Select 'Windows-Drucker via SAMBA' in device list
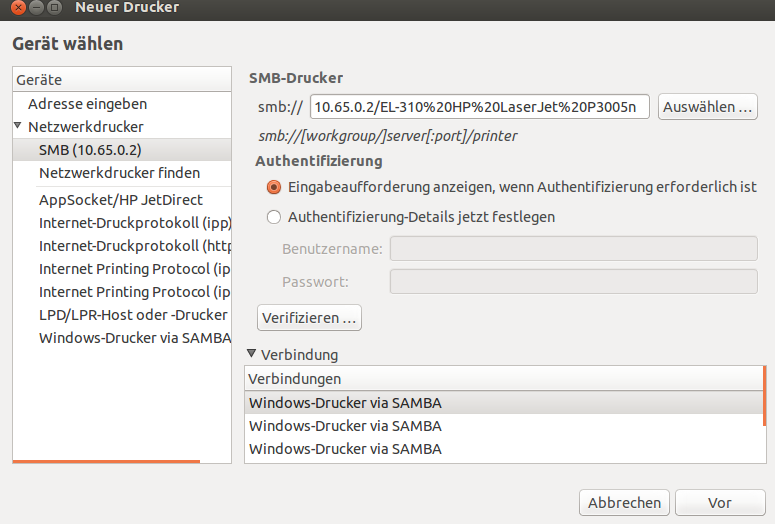 134,338
